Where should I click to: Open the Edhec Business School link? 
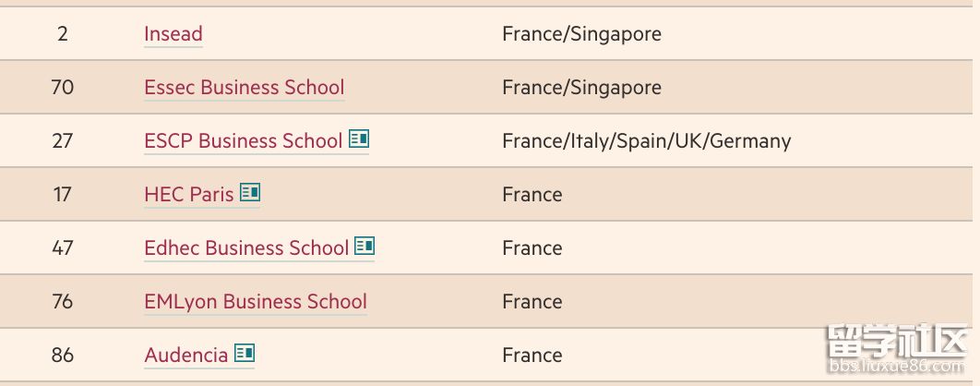(x=246, y=248)
